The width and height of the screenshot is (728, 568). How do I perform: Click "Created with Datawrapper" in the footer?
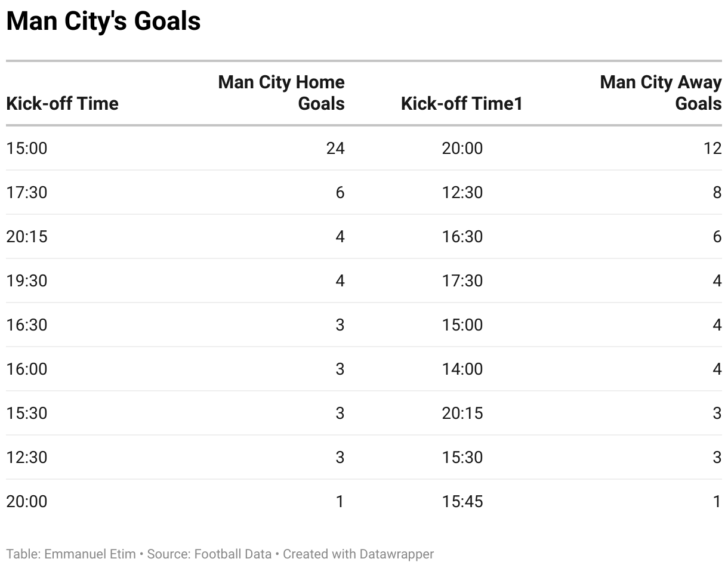point(358,554)
